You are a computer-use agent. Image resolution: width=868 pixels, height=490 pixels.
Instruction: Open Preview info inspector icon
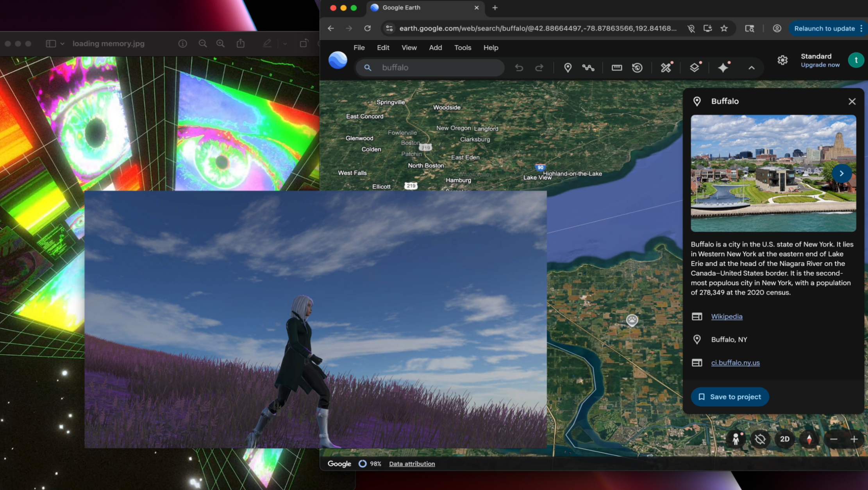[x=182, y=43]
